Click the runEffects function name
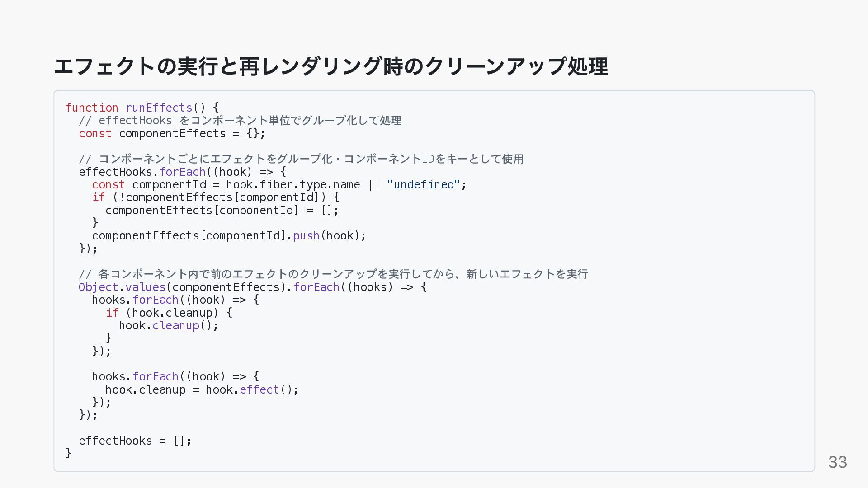This screenshot has width=868, height=488. [x=159, y=108]
